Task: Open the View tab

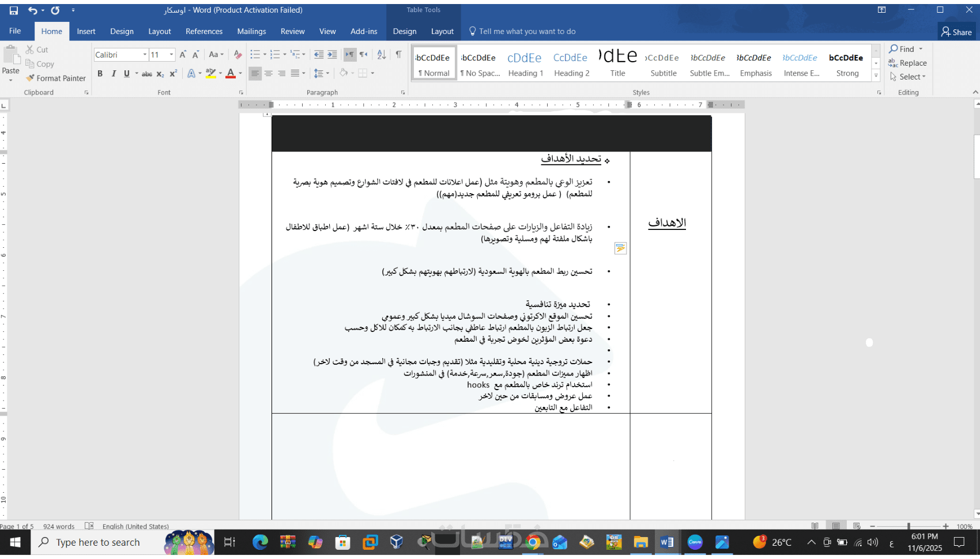Action: (x=327, y=31)
